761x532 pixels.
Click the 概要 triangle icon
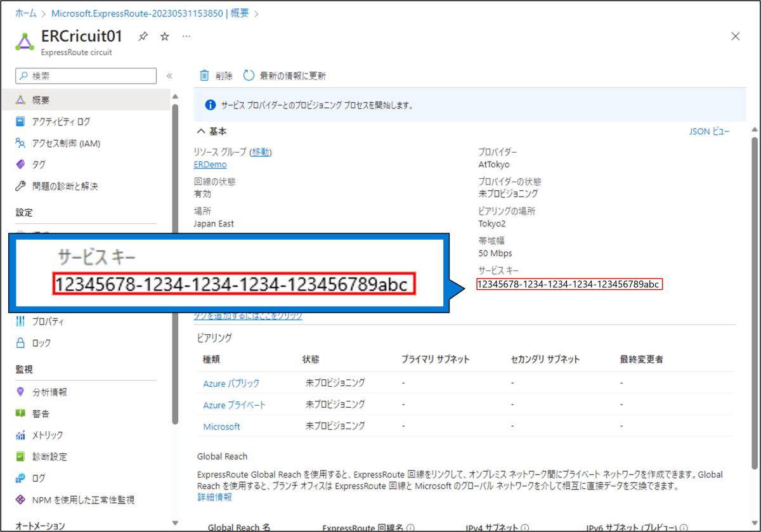20,100
